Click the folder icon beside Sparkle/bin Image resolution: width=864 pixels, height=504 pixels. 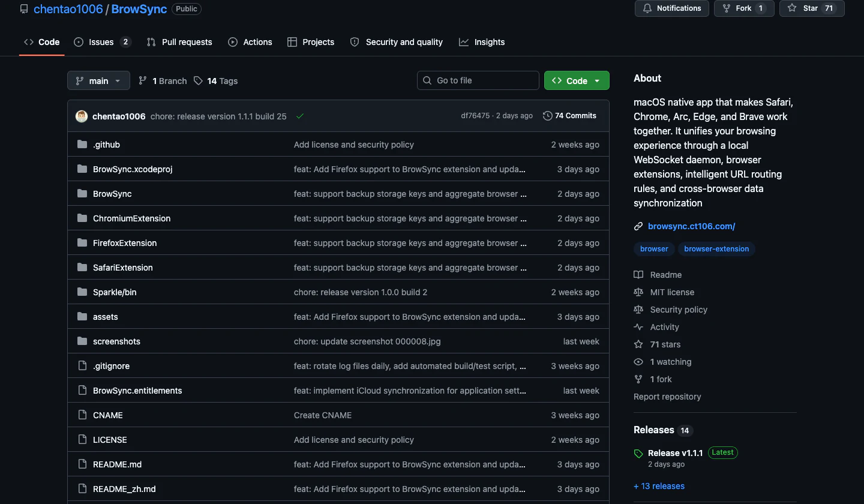point(82,292)
